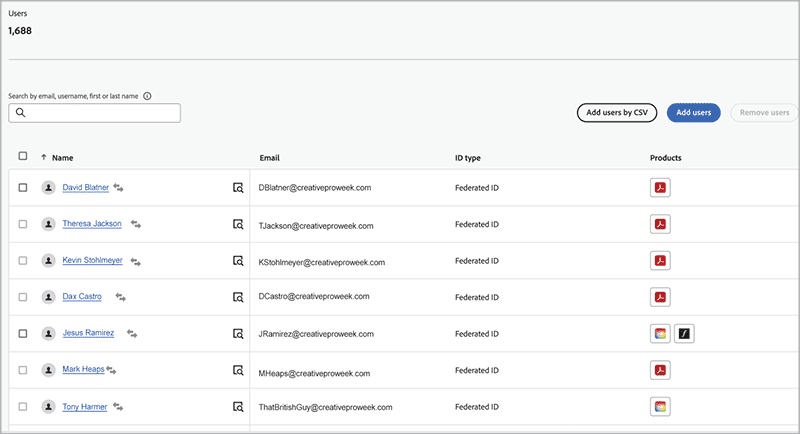
Task: Select the checkbox for David Blatner
Action: tap(23, 188)
